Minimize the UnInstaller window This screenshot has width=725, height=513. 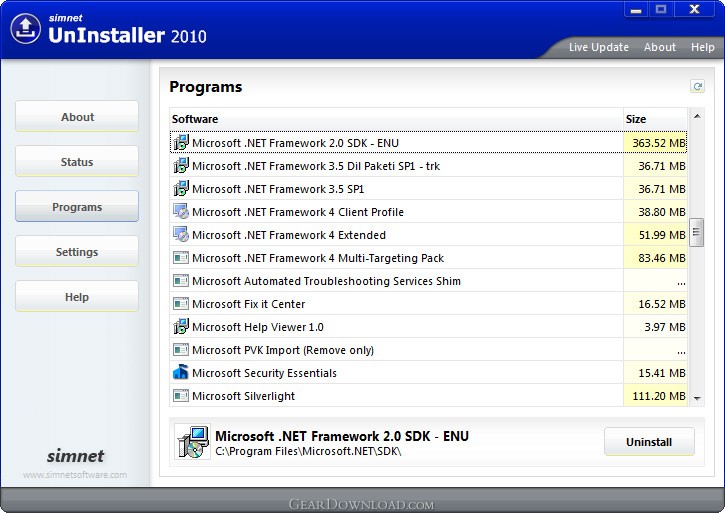(636, 9)
